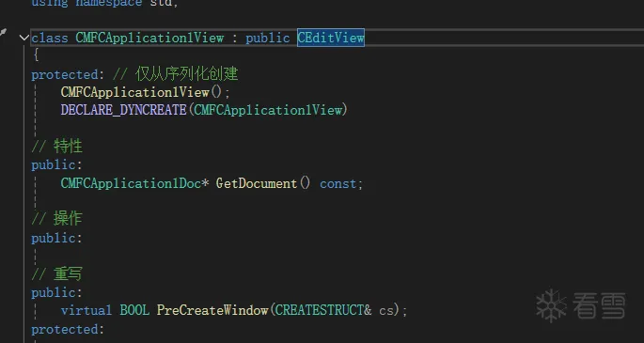Screen dimensions: 644x343
Task: Click the 'public' keyword before CEditView
Action: pyautogui.click(x=267, y=39)
